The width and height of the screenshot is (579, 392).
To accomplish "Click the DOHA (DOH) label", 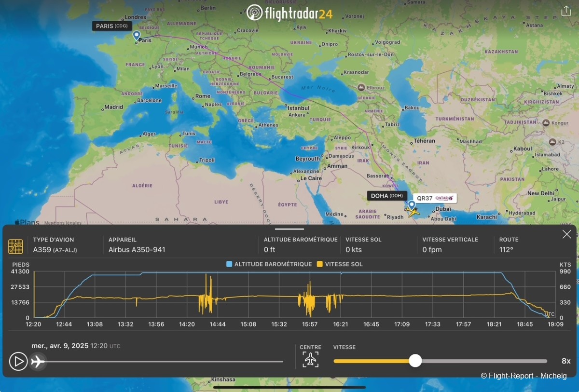I will tap(387, 196).
